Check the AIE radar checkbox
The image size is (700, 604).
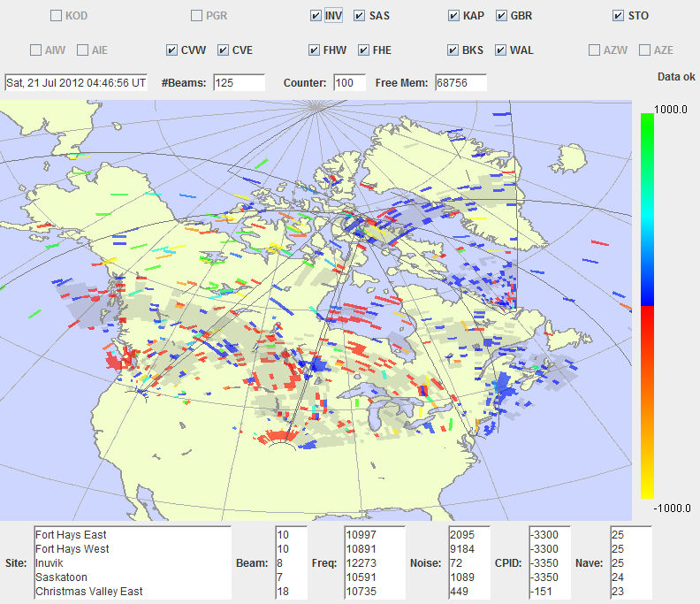point(82,50)
